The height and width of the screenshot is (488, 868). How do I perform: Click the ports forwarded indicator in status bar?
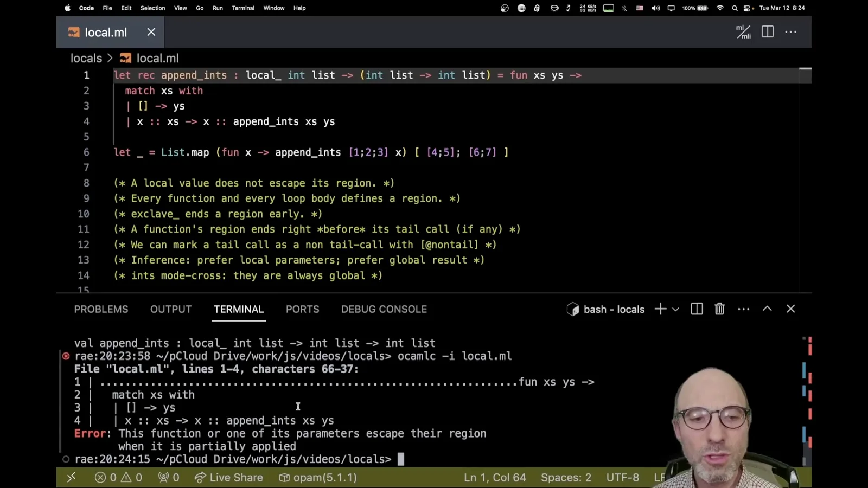pos(169,477)
